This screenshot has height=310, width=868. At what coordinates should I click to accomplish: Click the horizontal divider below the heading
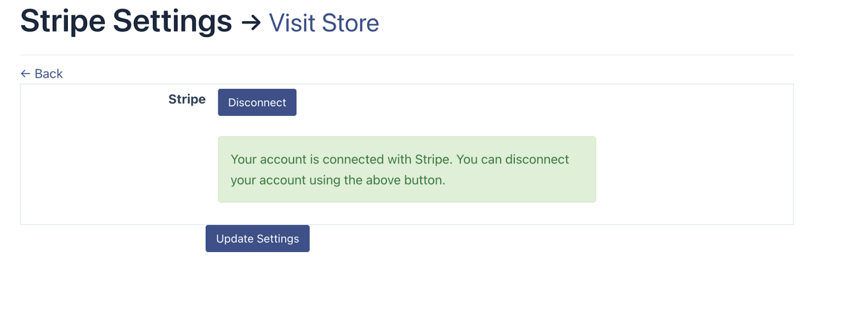tap(407, 55)
